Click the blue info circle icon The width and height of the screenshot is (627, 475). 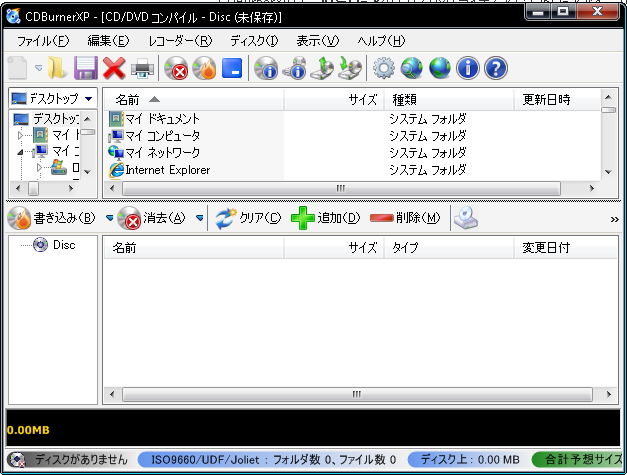pyautogui.click(x=468, y=68)
